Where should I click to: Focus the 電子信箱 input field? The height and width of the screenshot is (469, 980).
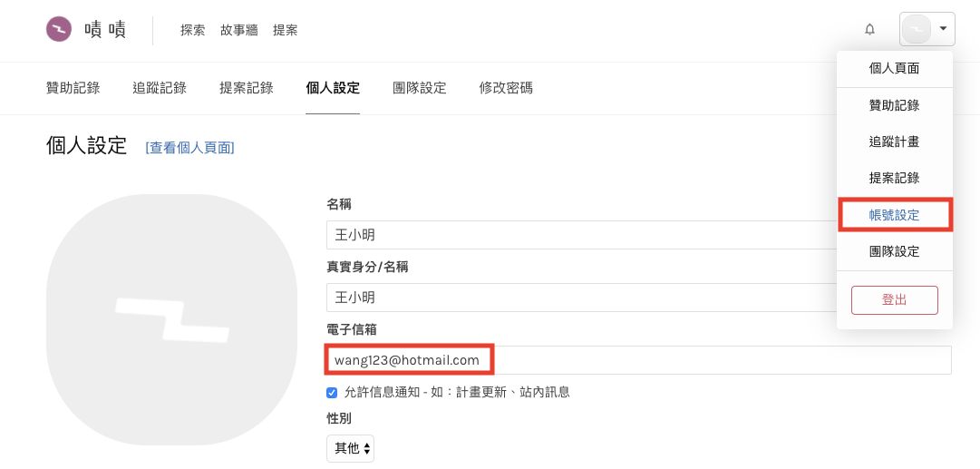639,360
